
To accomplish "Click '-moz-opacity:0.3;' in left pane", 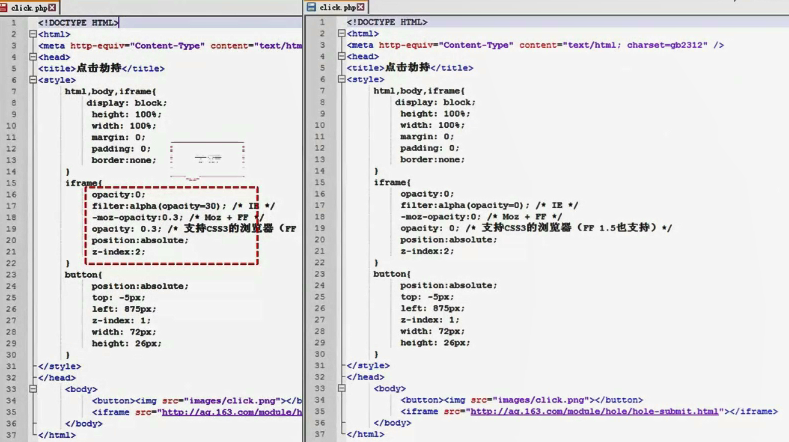I will point(137,217).
